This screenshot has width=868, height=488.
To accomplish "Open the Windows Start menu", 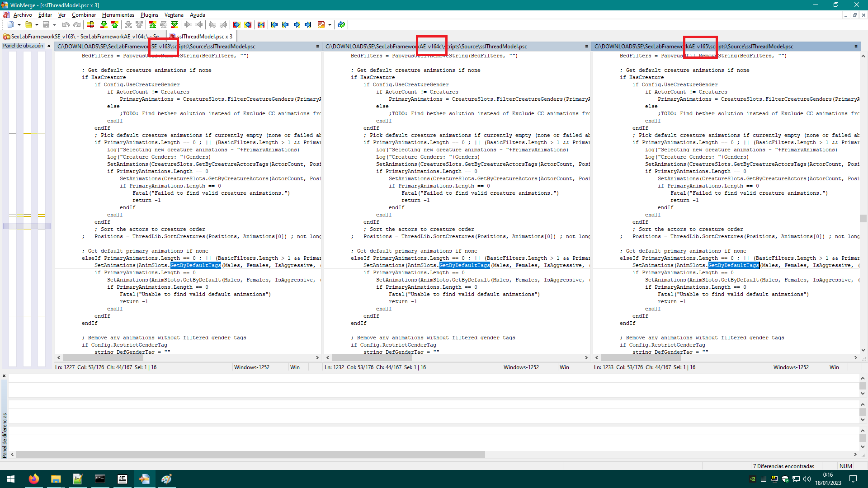I will [11, 479].
